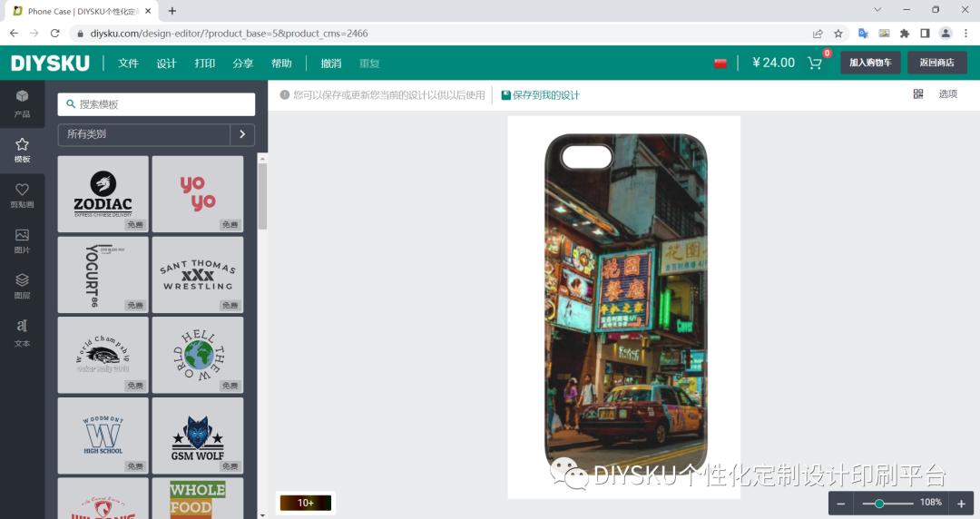The height and width of the screenshot is (519, 980).
Task: Select YOGURT 86 template thumbnail
Action: (103, 275)
